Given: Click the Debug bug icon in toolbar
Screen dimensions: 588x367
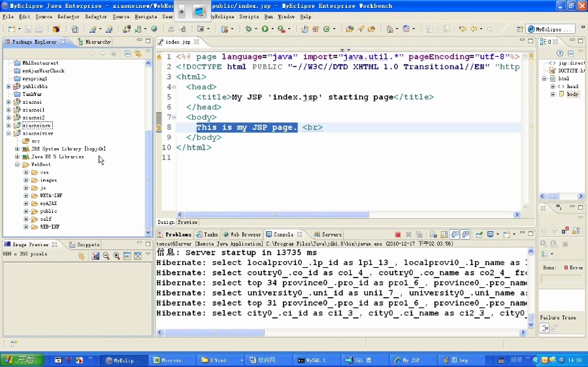Looking at the screenshot, I should (x=248, y=29).
